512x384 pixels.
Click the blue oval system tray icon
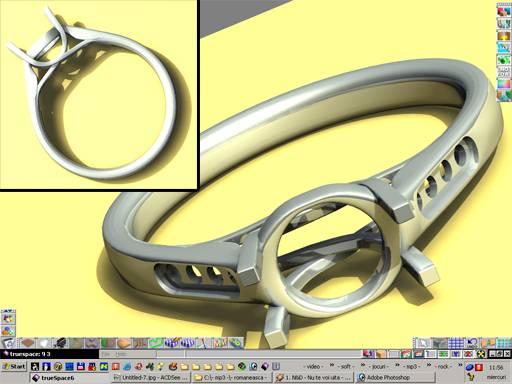click(x=470, y=367)
